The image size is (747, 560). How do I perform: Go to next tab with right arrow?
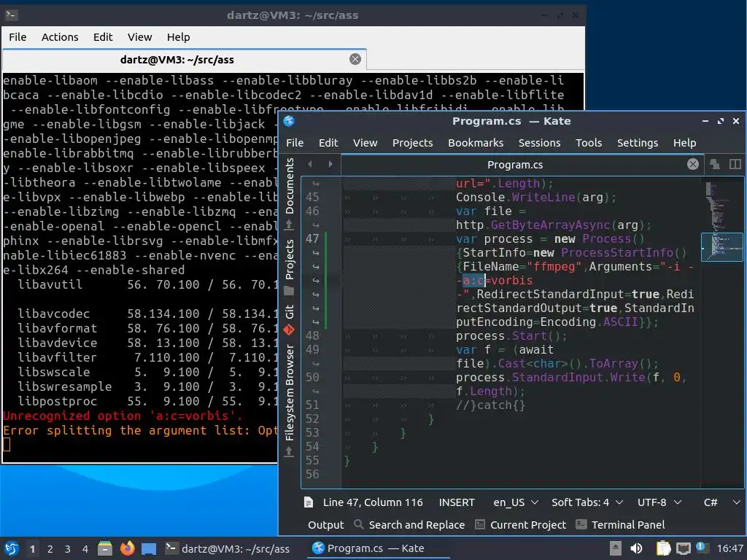click(330, 164)
